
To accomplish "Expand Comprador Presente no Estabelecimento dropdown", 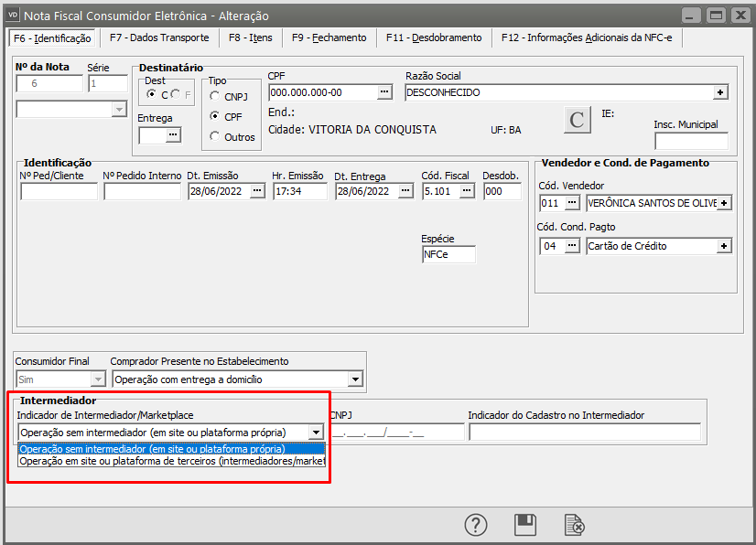I will 355,379.
